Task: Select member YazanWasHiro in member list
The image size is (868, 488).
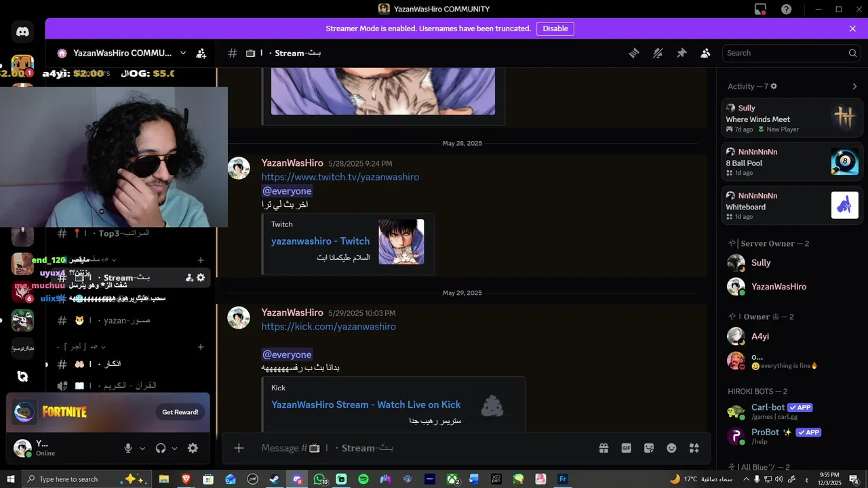Action: [792, 287]
